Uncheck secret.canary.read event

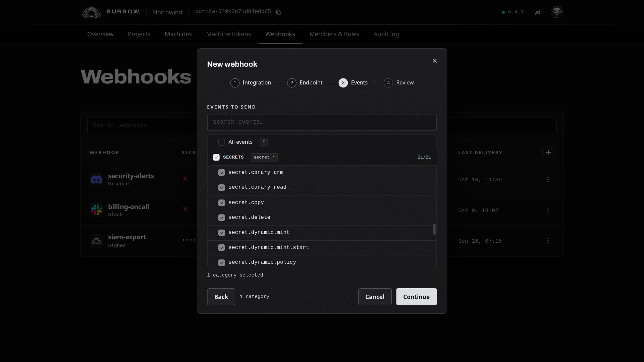point(221,188)
